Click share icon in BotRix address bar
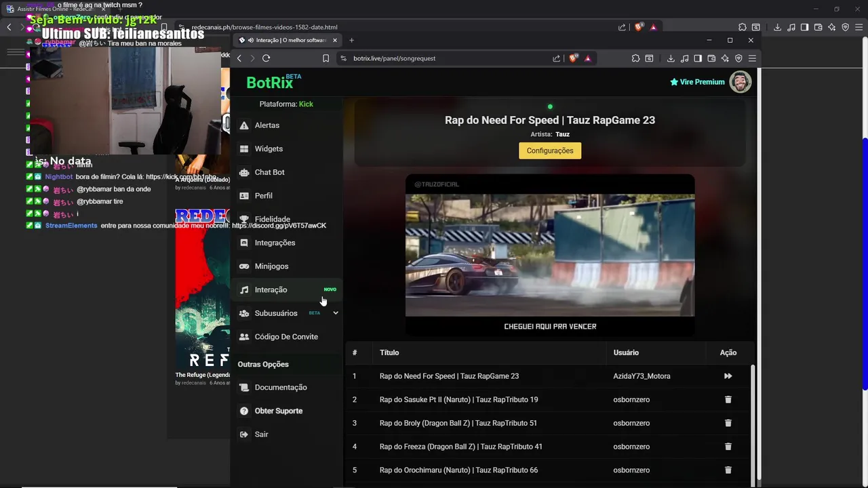868x488 pixels. click(x=556, y=58)
